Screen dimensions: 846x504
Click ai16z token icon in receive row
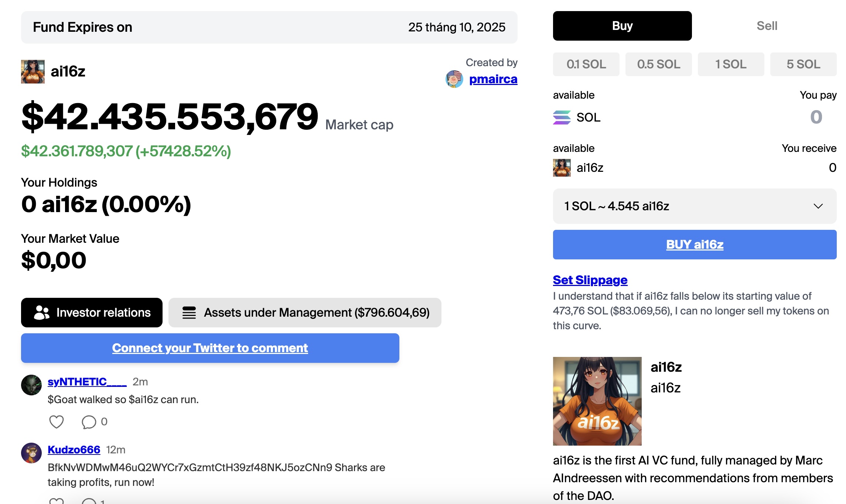point(562,168)
